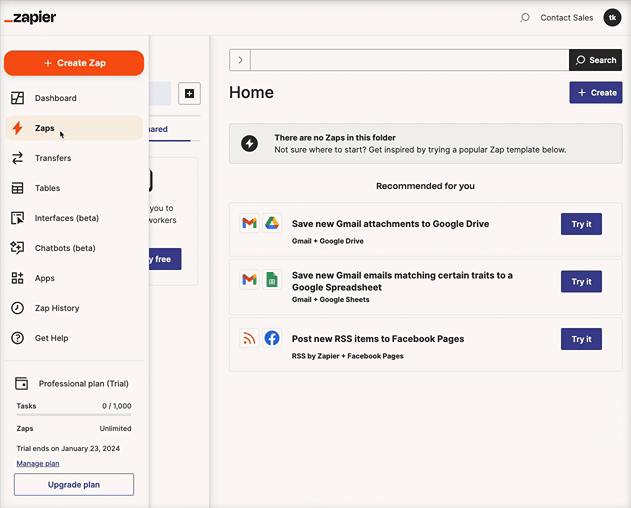
Task: Click 'RSS by Zapier + Facebook Pages' subtitle
Action: [x=348, y=356]
